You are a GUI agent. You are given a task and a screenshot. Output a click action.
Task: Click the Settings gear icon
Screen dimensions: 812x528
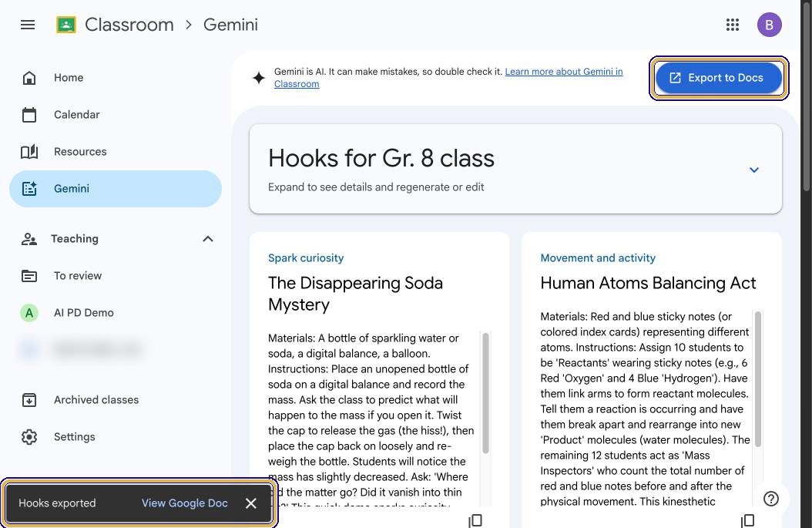point(29,437)
